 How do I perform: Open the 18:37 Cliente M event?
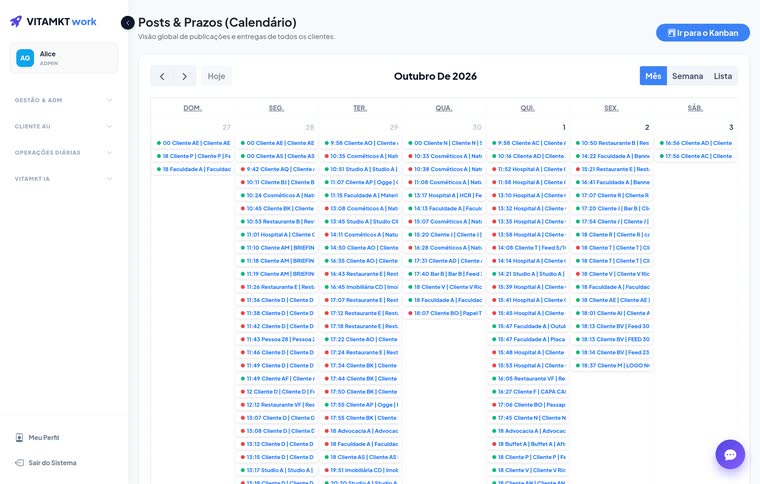[612, 365]
